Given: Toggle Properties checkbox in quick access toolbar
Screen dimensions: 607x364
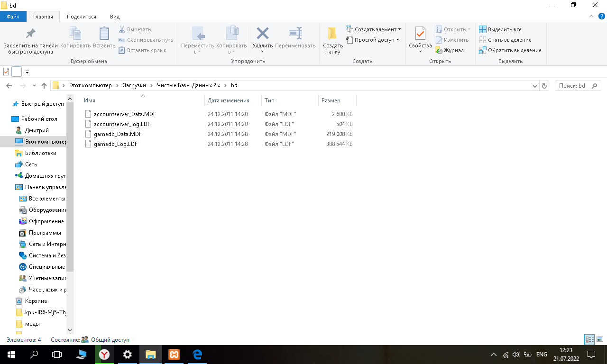Looking at the screenshot, I should [x=6, y=72].
